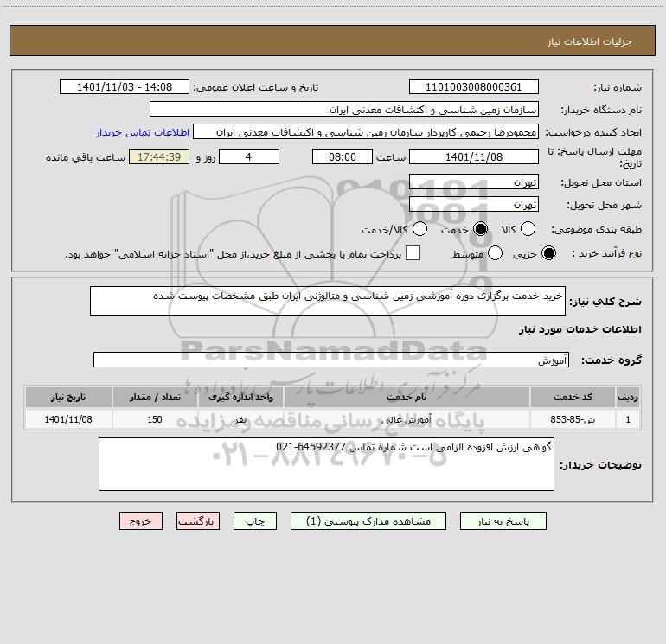
Task: Click the جزئیات اطلاعات نیاز header title
Action: pos(589,41)
